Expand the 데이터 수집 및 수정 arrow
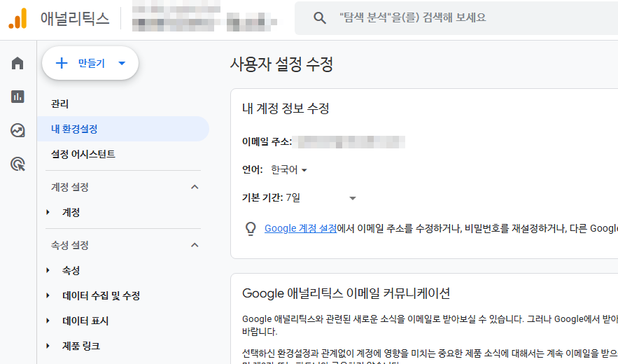 click(48, 295)
